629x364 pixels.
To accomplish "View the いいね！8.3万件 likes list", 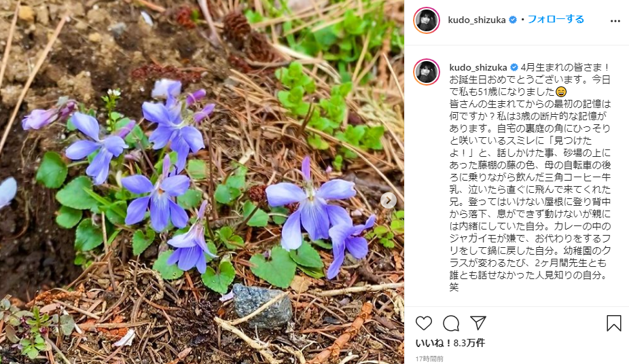I will click(x=450, y=343).
